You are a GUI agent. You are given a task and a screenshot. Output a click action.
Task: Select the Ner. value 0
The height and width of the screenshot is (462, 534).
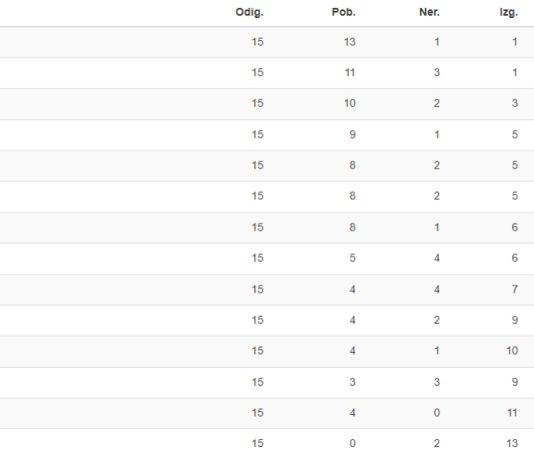(437, 413)
